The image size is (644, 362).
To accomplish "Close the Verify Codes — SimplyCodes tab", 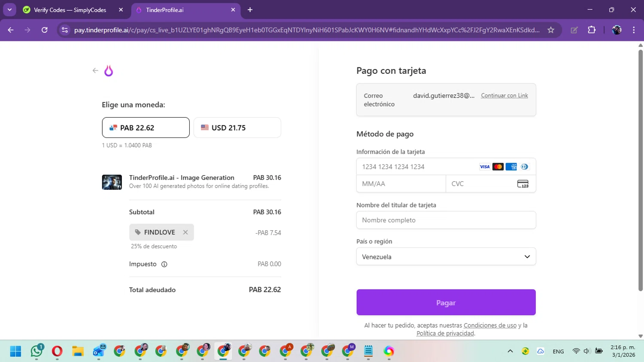I will 121,10.
